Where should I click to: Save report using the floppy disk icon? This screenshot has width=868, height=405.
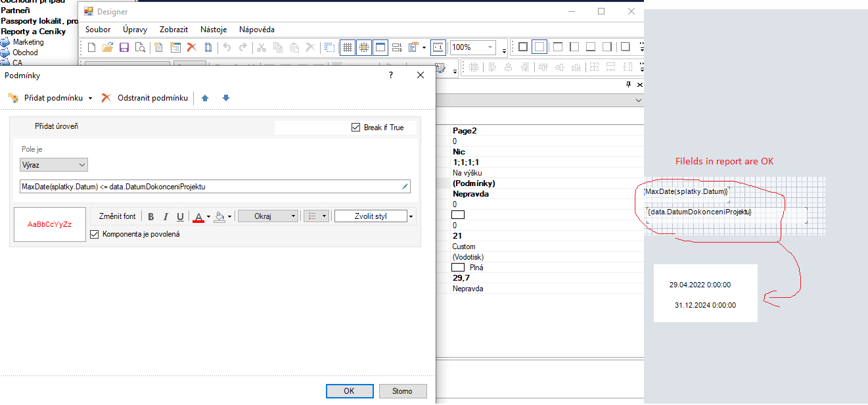[124, 47]
